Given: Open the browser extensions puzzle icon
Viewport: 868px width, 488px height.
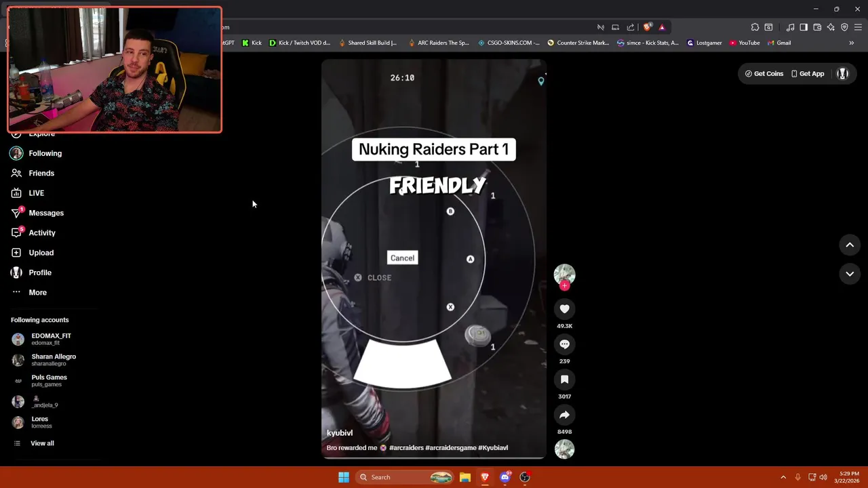Looking at the screenshot, I should tap(755, 27).
